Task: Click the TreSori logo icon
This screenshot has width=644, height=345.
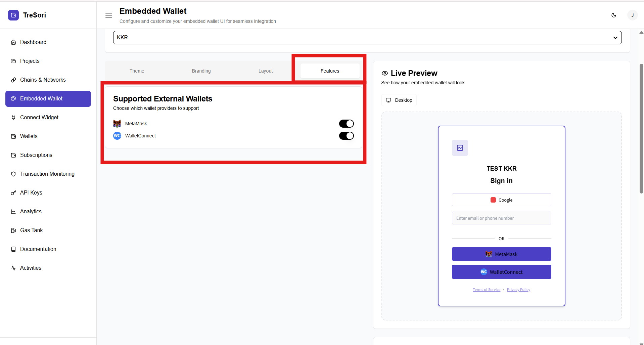Action: pos(13,15)
